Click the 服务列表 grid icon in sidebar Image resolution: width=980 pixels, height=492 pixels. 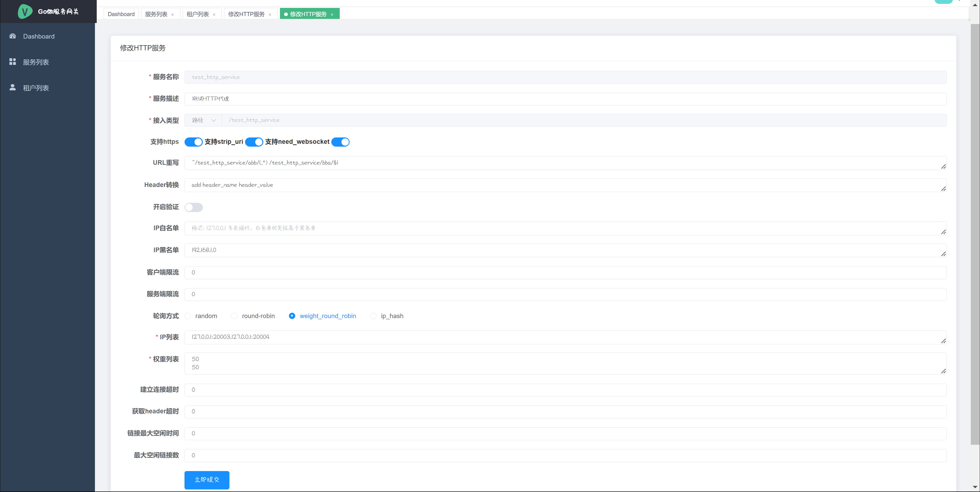pos(13,62)
